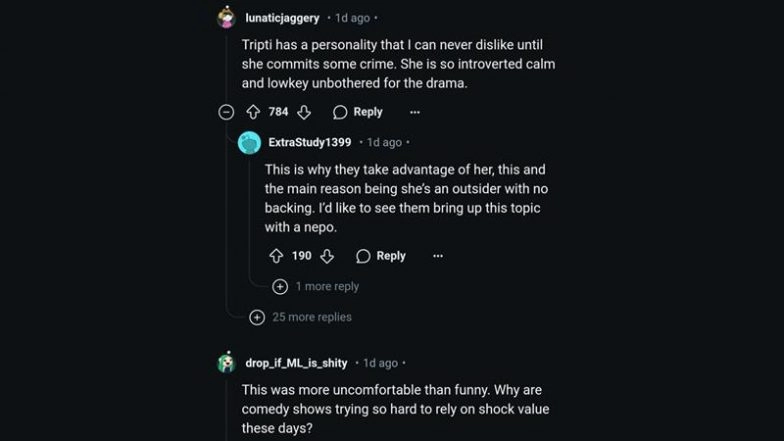Reply to lunaticjaggery's comment
This screenshot has width=784, height=441.
coord(358,112)
